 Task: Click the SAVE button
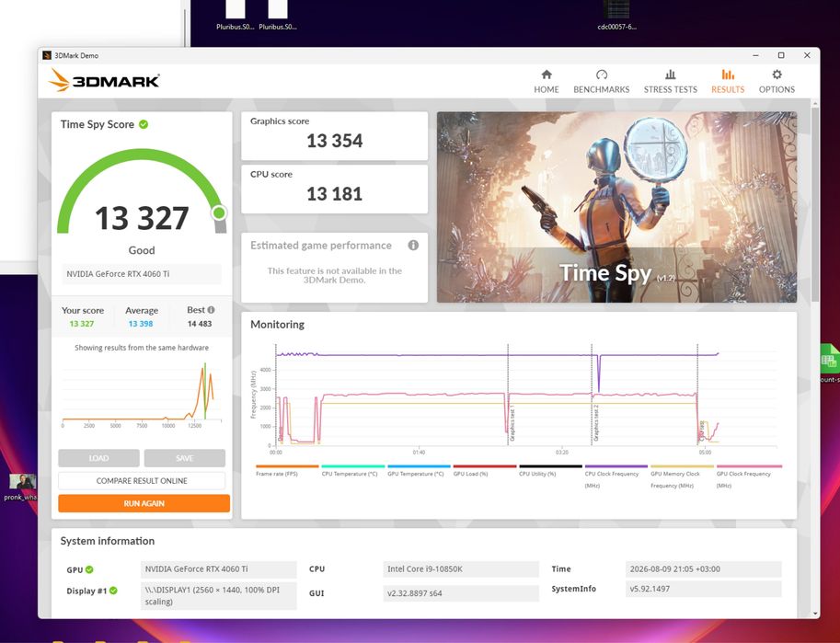[184, 458]
